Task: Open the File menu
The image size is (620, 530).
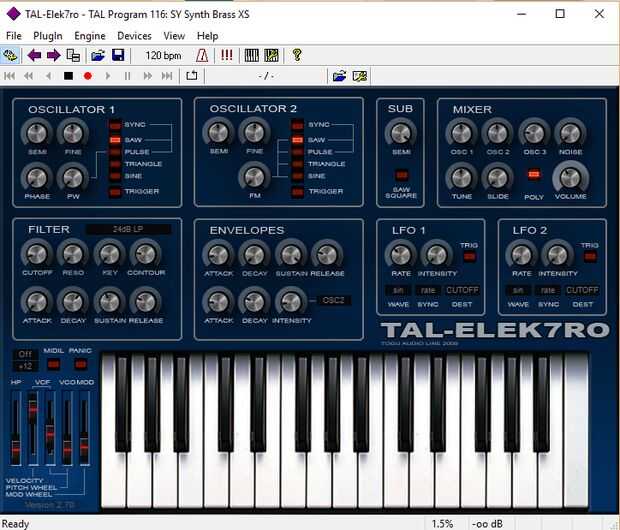Action: [14, 36]
